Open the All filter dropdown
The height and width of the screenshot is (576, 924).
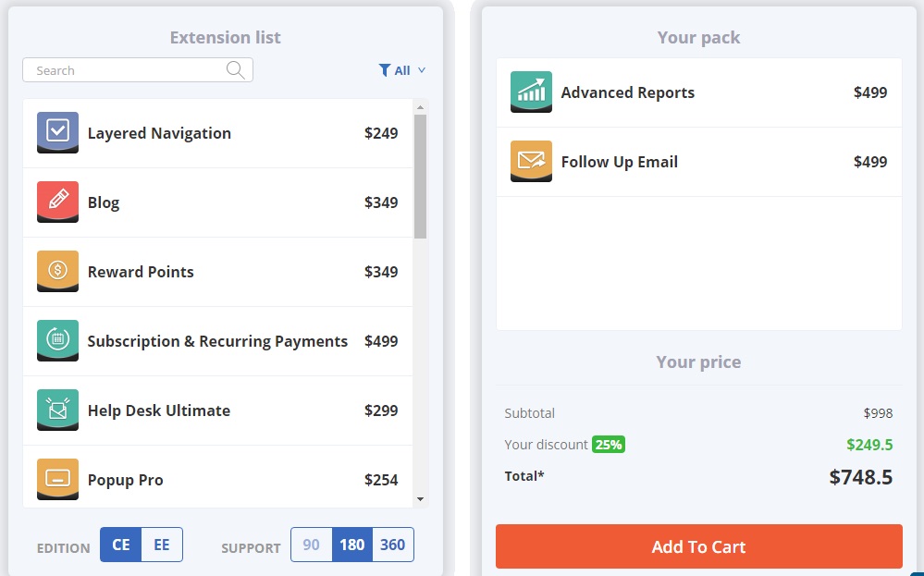[402, 70]
